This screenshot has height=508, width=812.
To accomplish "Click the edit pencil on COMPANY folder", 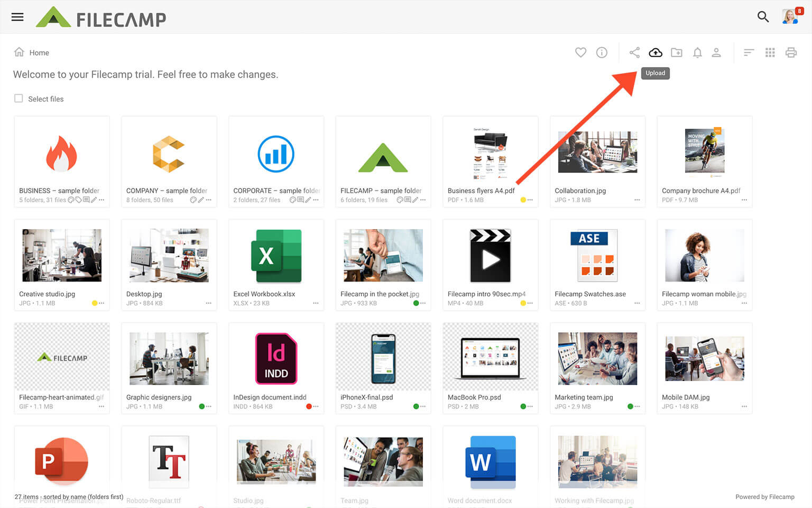I will pos(201,200).
